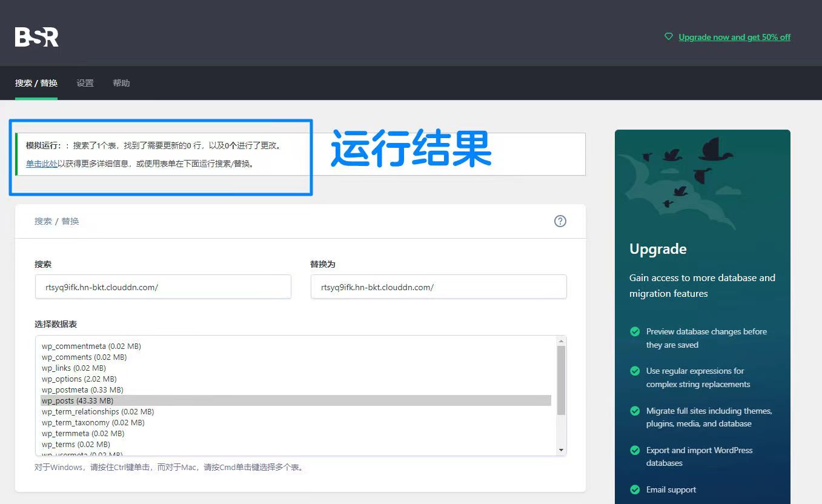Image resolution: width=822 pixels, height=504 pixels.
Task: Switch to the 设置 tab
Action: click(85, 83)
